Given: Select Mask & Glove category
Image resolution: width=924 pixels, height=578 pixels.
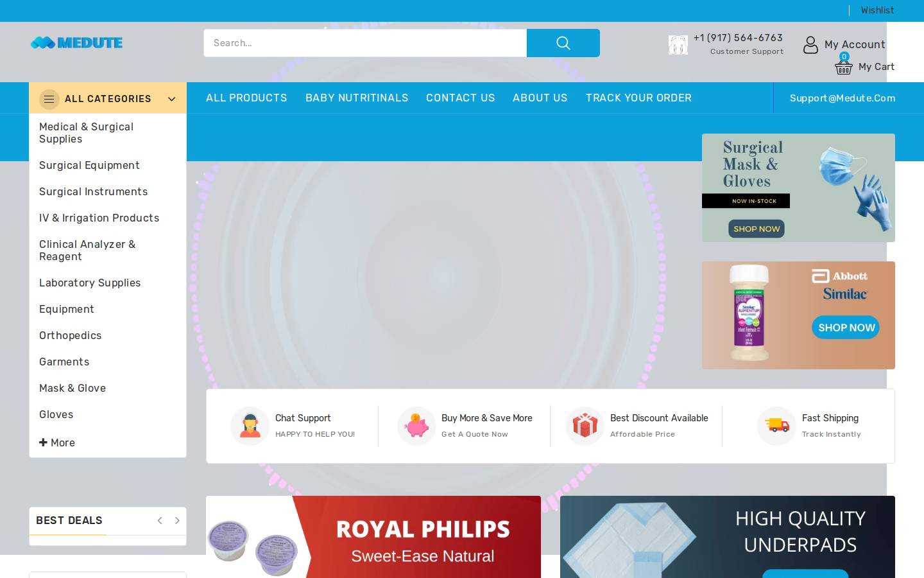Looking at the screenshot, I should tap(73, 388).
